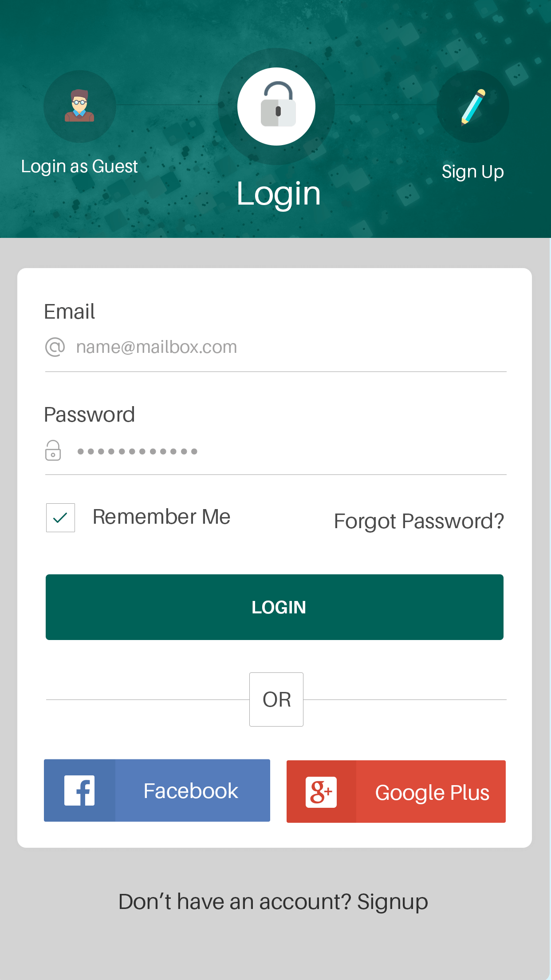Tap the small lock icon beside password
This screenshot has width=551, height=980.
53,450
